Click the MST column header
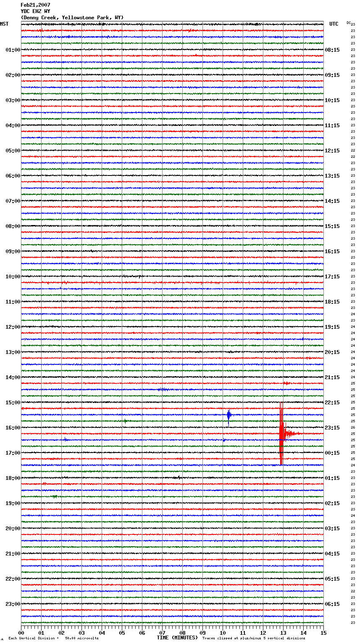357x644 pixels. (4, 24)
